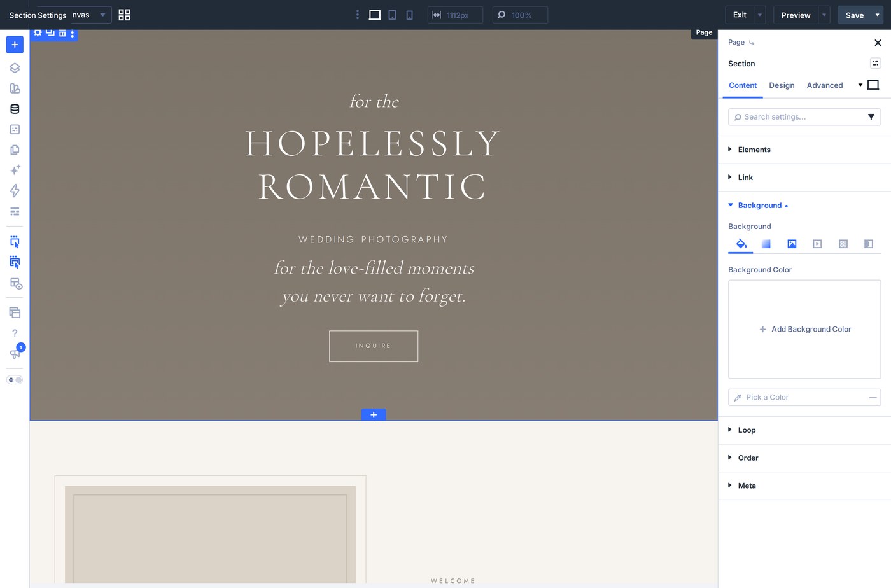Open the help question mark icon
The image size is (891, 588).
(15, 333)
